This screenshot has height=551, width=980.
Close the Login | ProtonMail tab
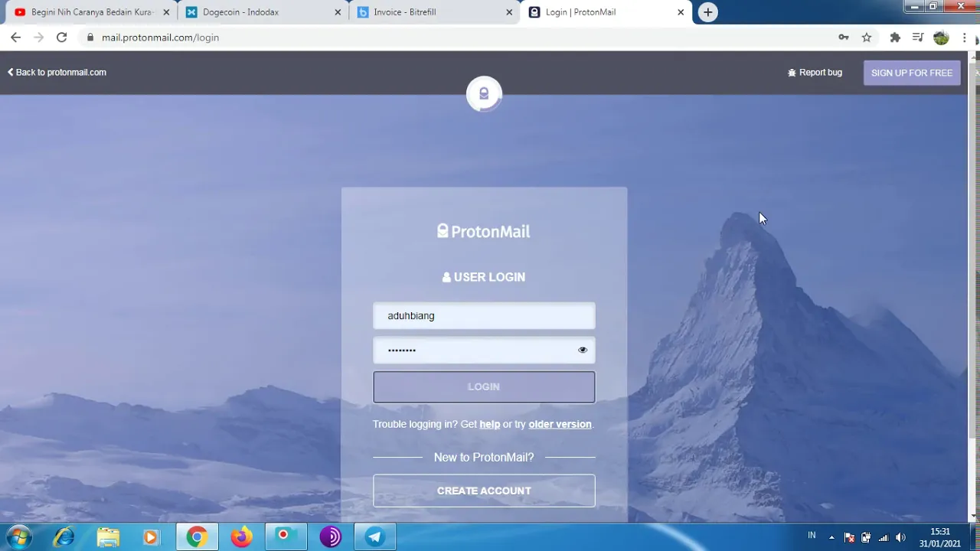(681, 12)
